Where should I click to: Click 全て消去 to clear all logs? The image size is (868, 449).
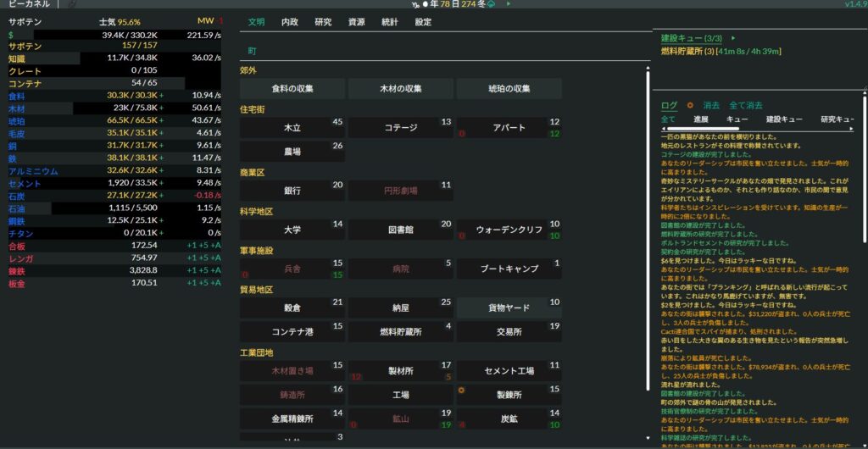pos(746,106)
